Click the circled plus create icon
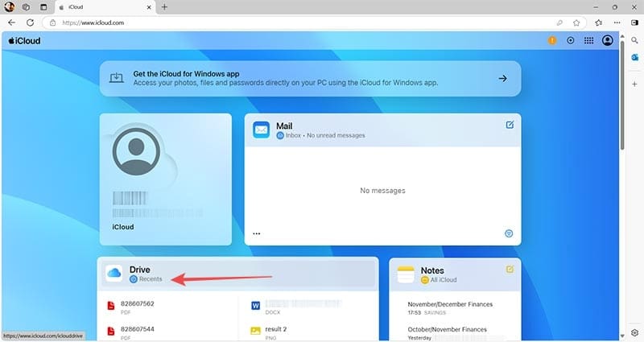Screen dimensions: 644x342 click(x=571, y=40)
